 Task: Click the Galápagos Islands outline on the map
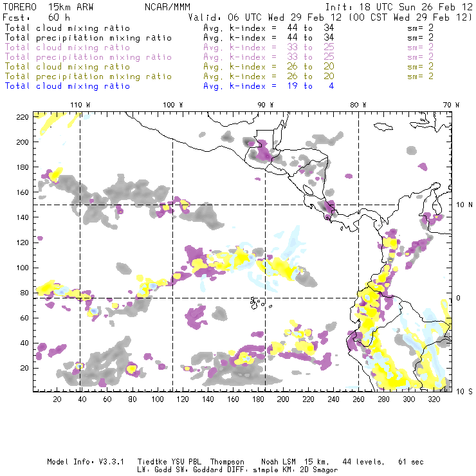tap(257, 301)
